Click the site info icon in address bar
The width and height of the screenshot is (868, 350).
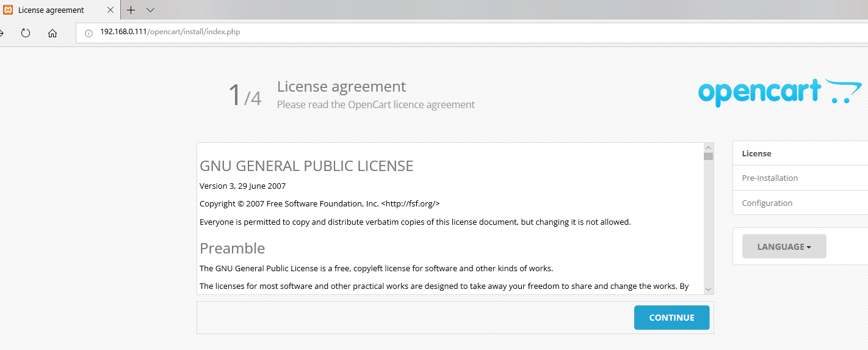(x=89, y=33)
